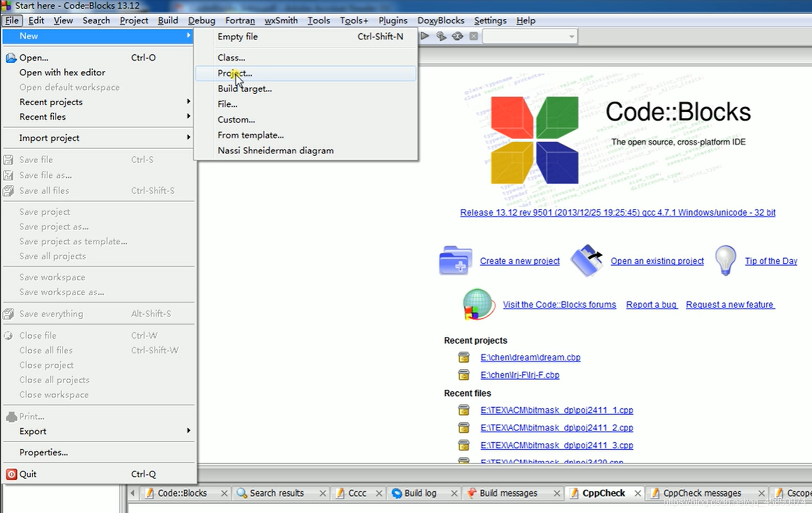Click the Tip of the Day link

tap(771, 261)
